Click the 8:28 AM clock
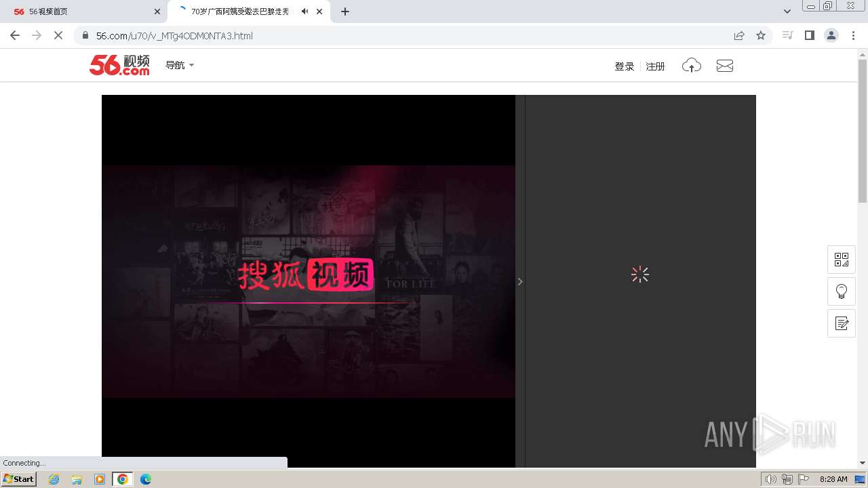Screen dimensions: 868x488 click(x=833, y=479)
